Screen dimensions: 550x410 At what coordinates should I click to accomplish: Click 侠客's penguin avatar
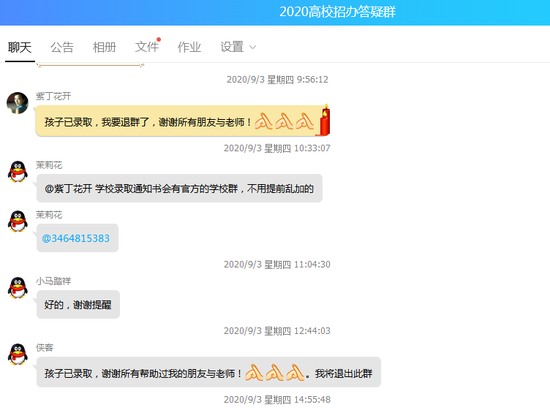[x=18, y=354]
